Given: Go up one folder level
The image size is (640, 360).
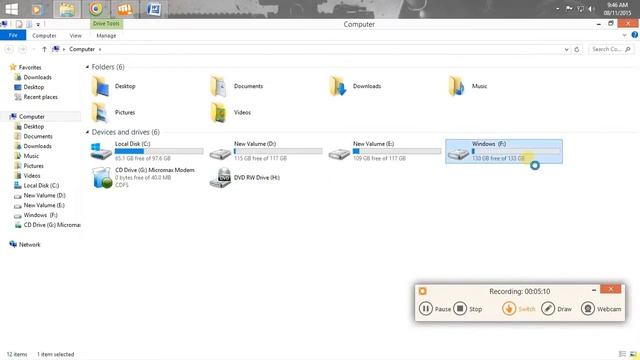Looking at the screenshot, I should (44, 49).
